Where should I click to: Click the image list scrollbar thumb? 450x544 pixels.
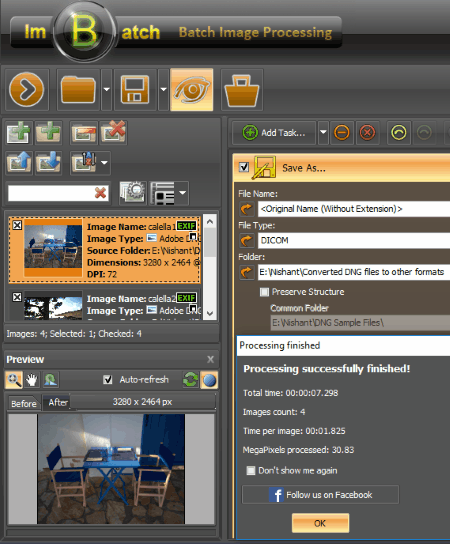tap(210, 242)
